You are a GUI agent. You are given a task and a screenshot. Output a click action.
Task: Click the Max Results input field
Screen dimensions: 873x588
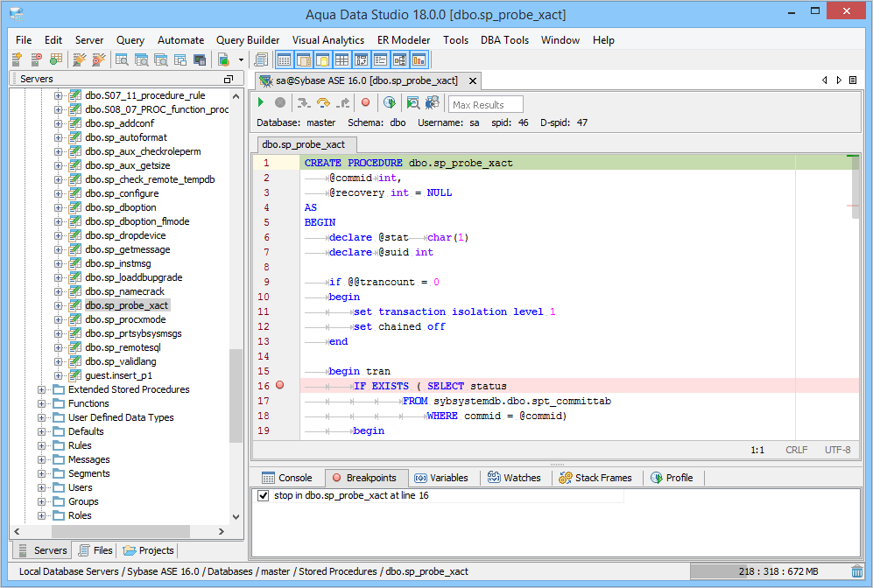pos(485,105)
